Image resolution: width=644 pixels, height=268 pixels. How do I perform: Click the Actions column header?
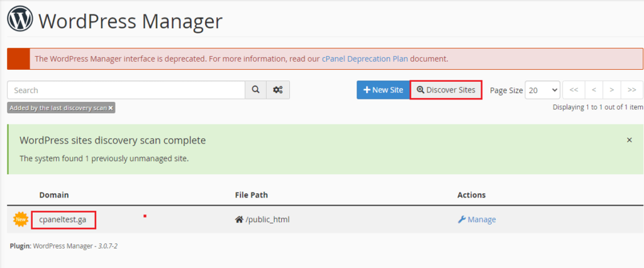tap(472, 195)
